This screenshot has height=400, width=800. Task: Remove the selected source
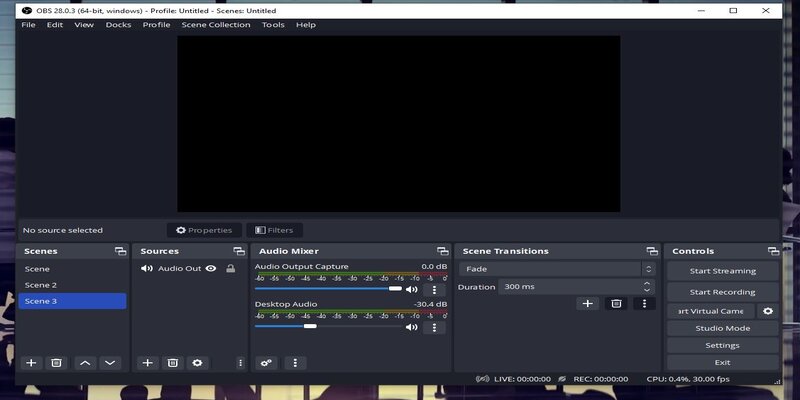click(x=172, y=363)
